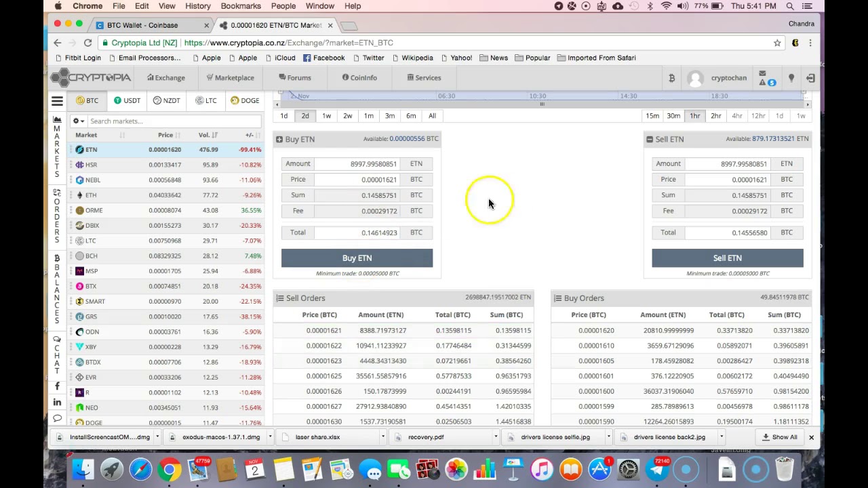Click the lightbulb theme icon in header
Screen dimensions: 868x488
(x=791, y=78)
